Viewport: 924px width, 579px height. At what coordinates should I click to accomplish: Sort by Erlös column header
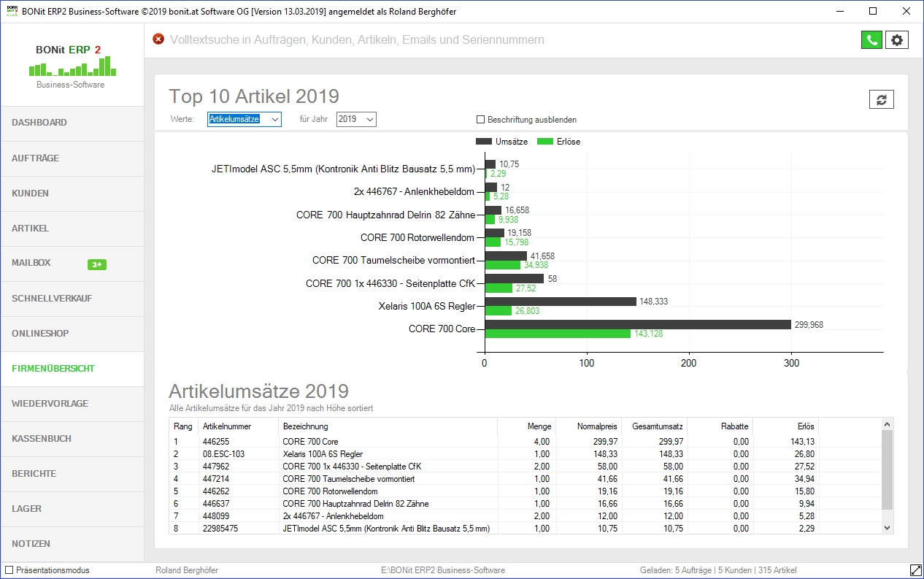click(785, 426)
